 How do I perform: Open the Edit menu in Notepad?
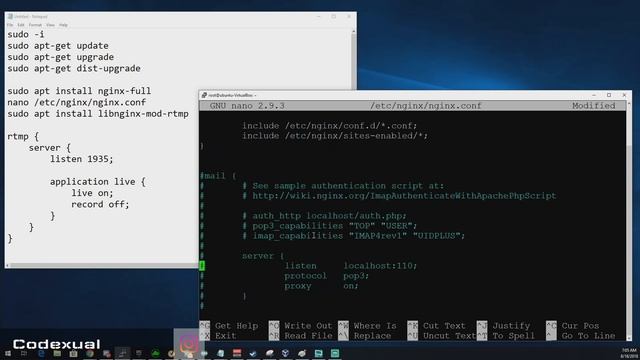click(21, 25)
